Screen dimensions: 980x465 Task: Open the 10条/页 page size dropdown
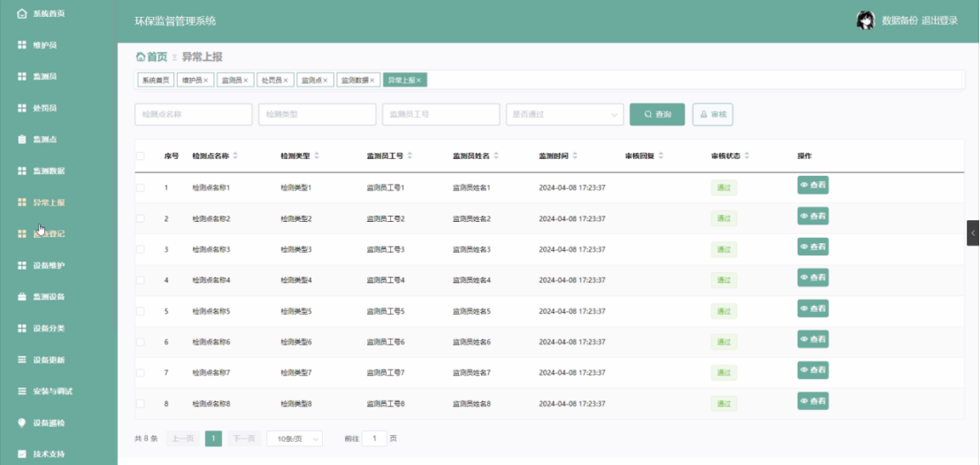[x=295, y=438]
